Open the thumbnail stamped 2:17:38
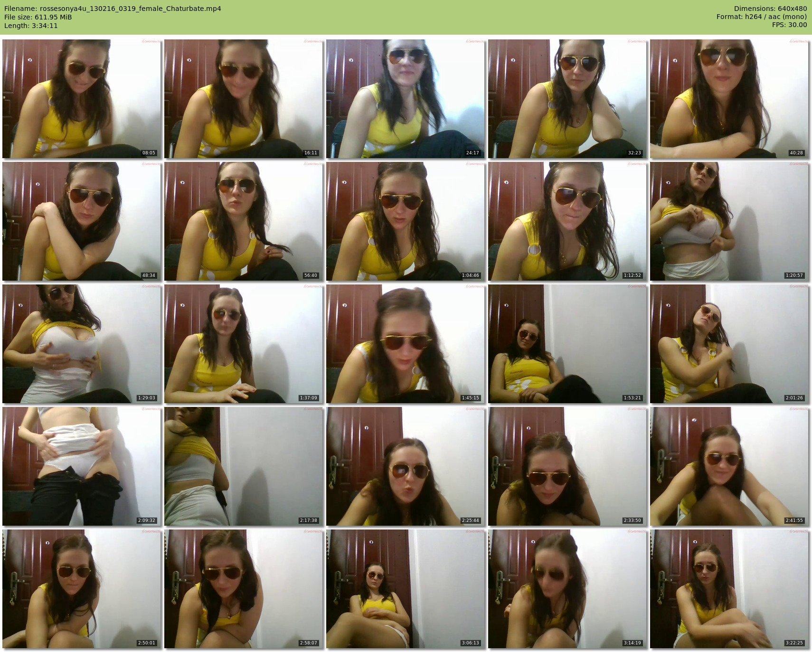Image resolution: width=812 pixels, height=652 pixels. (244, 466)
